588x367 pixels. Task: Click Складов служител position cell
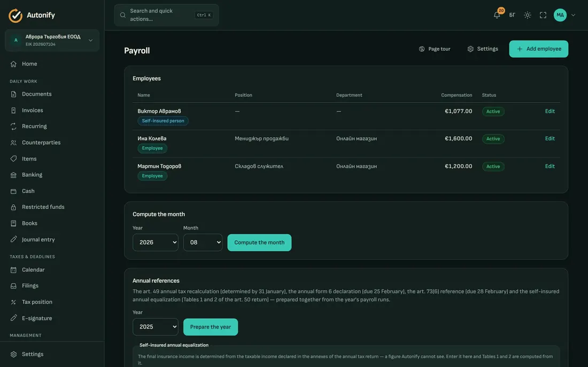coord(259,167)
